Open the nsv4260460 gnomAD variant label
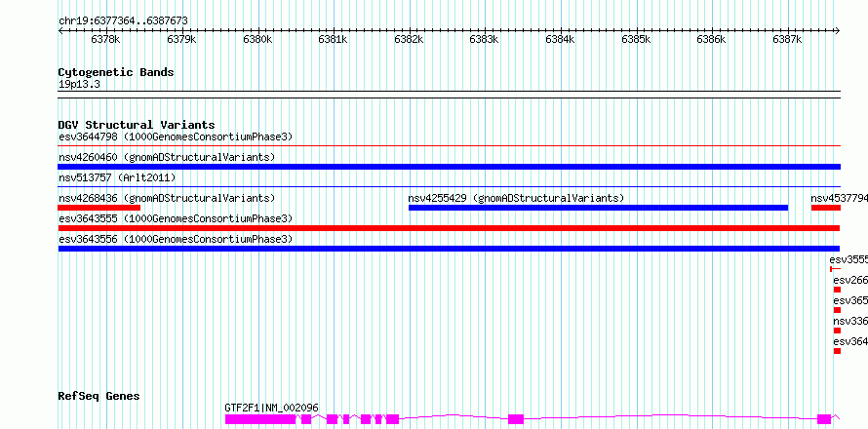868x429 pixels. coord(167,157)
